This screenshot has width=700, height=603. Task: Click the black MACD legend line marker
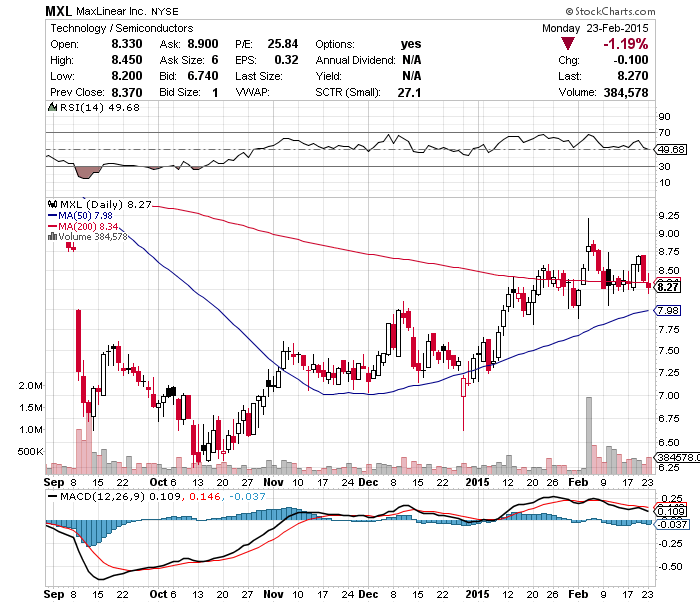52,496
